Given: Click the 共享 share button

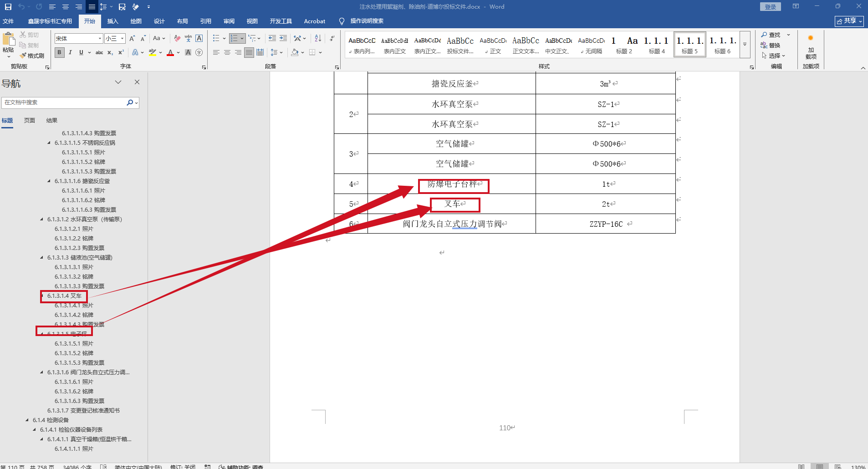Looking at the screenshot, I should point(849,21).
